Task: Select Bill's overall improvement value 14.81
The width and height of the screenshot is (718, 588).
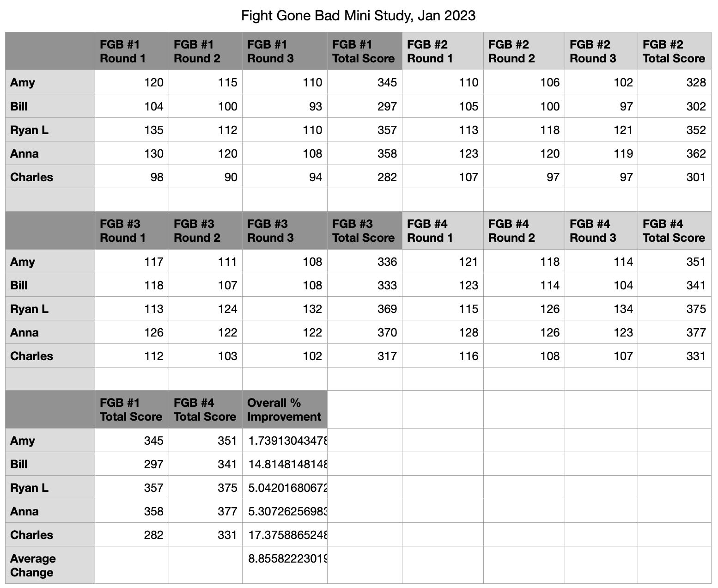Action: (285, 464)
